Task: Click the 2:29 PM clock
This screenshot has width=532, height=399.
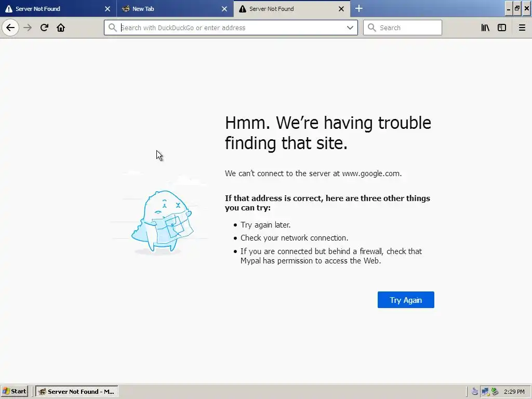Action: (x=514, y=392)
